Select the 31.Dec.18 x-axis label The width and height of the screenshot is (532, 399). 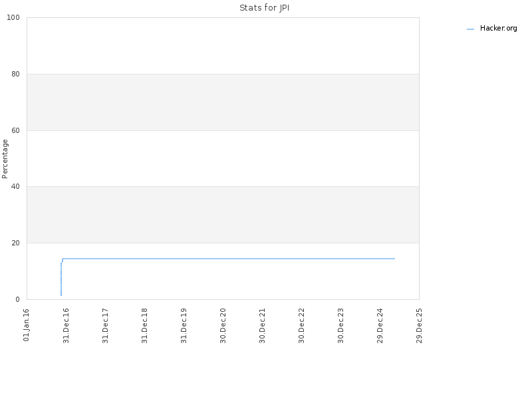pos(144,325)
